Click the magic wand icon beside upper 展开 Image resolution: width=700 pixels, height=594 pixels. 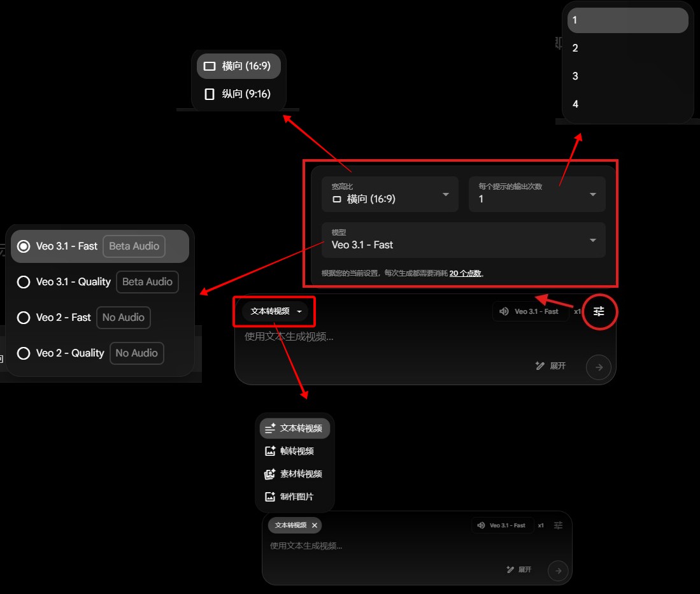coord(539,366)
